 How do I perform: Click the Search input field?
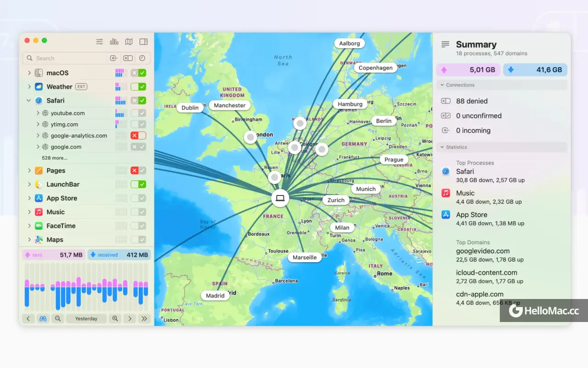[x=65, y=58]
